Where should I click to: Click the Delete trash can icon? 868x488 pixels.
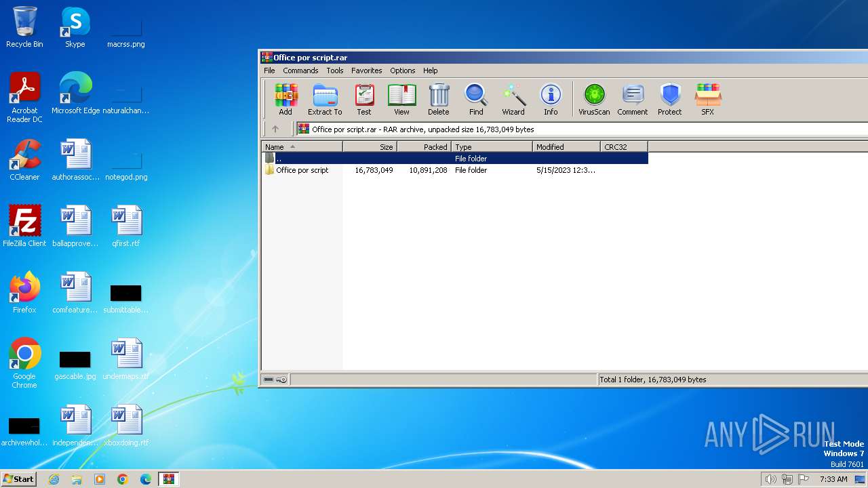438,100
